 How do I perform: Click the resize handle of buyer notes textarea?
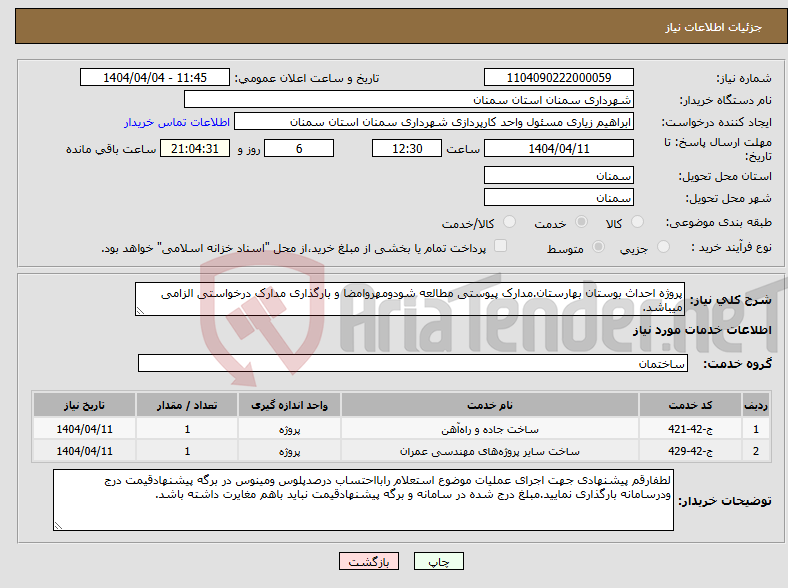click(58, 526)
